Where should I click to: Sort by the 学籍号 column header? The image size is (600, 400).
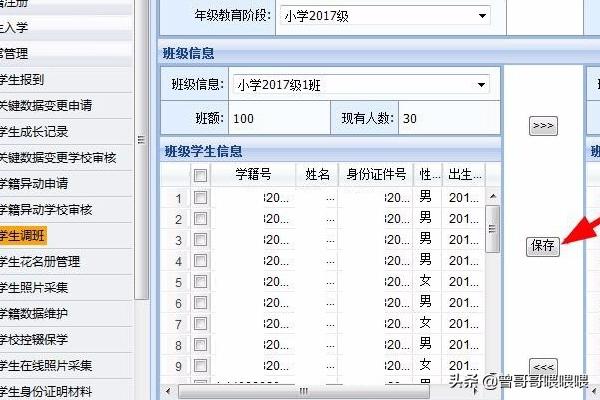coord(254,175)
